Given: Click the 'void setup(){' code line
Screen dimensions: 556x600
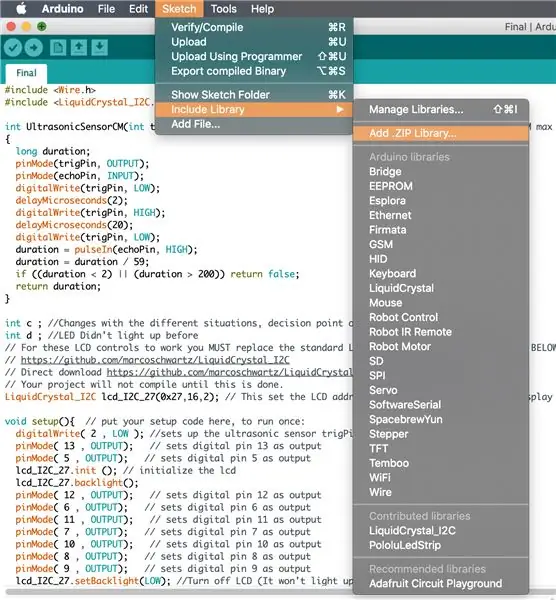Looking at the screenshot, I should tap(40, 421).
